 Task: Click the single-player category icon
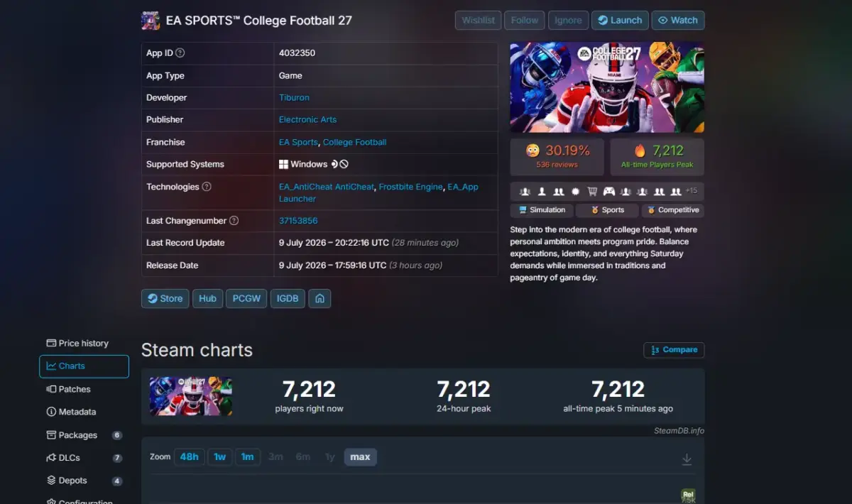click(x=542, y=192)
